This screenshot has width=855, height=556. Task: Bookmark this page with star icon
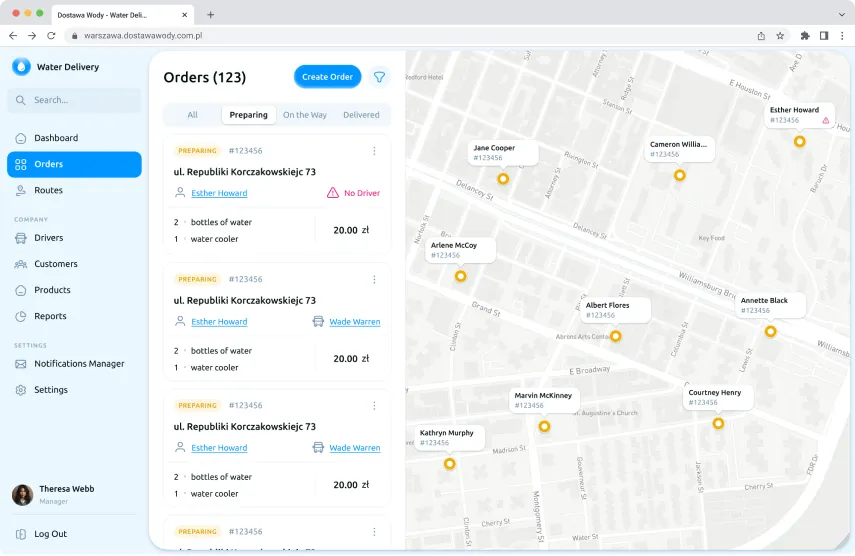coord(780,35)
